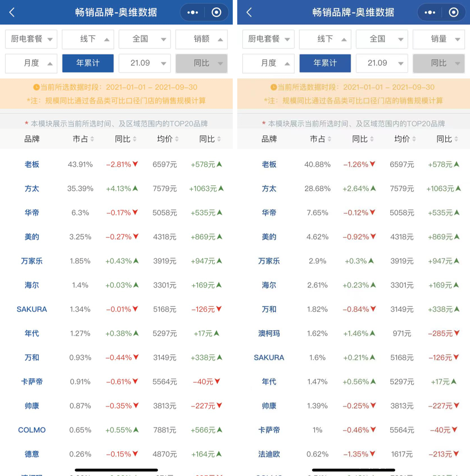Tap back arrow in right screen header
This screenshot has height=476, width=470.
point(249,13)
